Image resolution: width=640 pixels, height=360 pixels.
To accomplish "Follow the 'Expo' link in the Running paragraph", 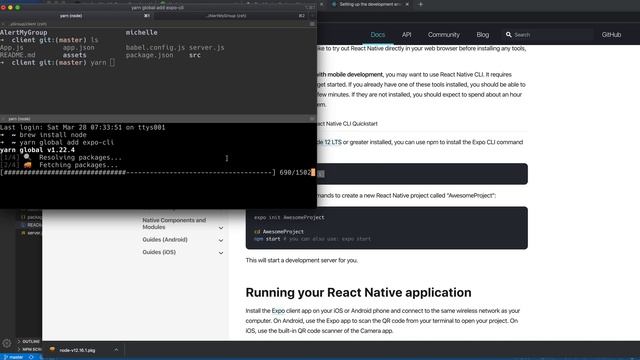I will point(278,311).
